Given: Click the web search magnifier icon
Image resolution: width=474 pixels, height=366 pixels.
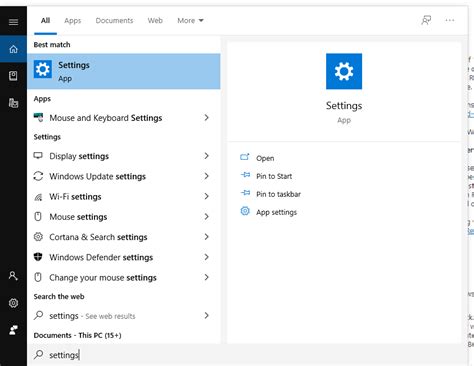Looking at the screenshot, I should pos(39,315).
